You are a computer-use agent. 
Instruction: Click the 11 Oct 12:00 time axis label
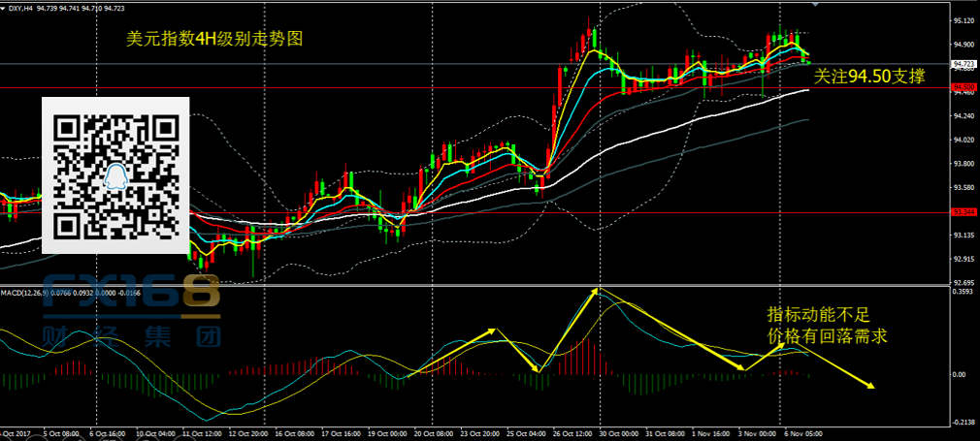coord(204,434)
